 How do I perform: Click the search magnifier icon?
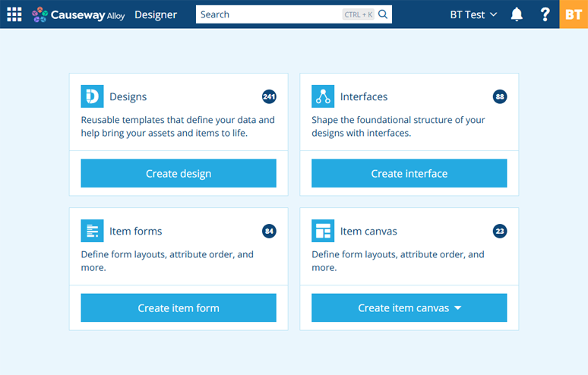tap(383, 14)
